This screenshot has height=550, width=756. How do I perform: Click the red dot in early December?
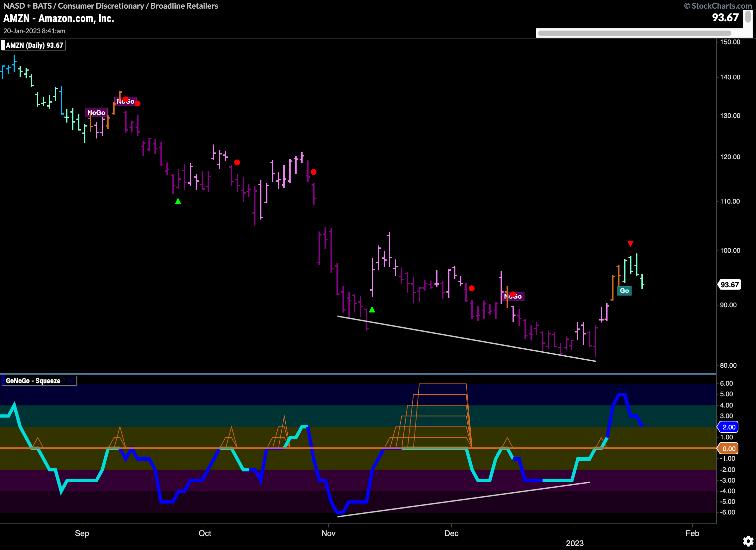(x=471, y=288)
